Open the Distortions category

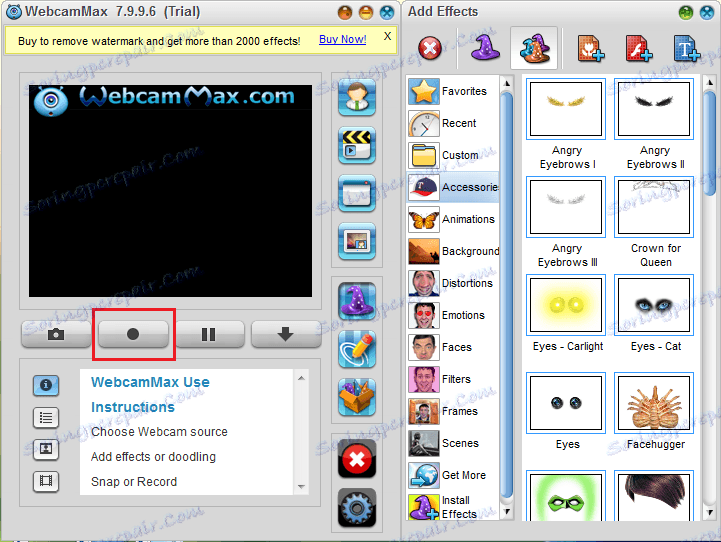click(453, 283)
